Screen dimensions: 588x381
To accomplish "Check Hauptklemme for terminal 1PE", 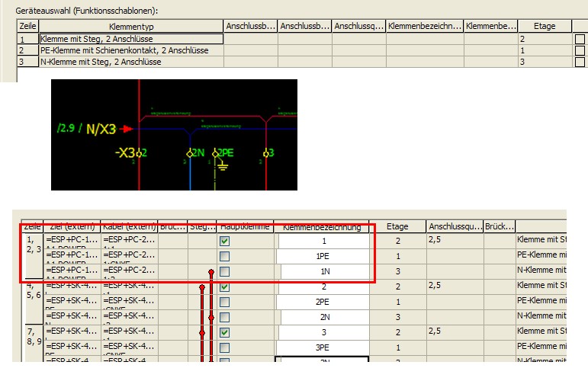I will [224, 256].
